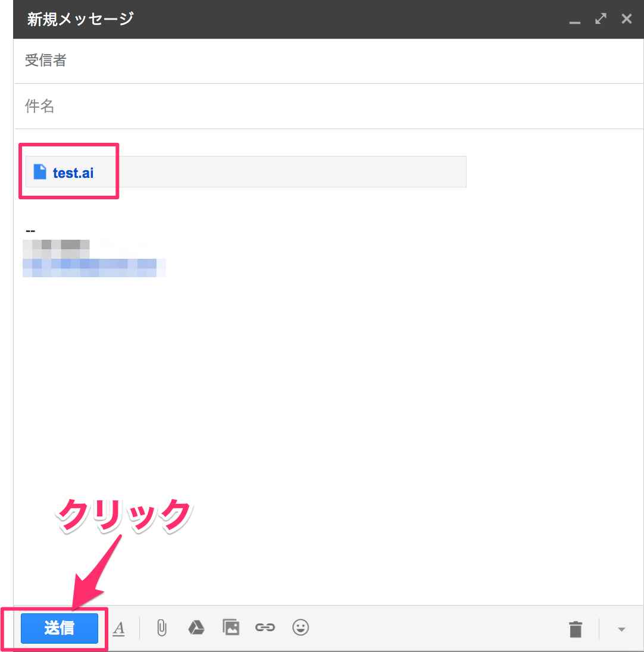Insert a hyperlink with the chain icon
The width and height of the screenshot is (644, 652).
pos(265,627)
